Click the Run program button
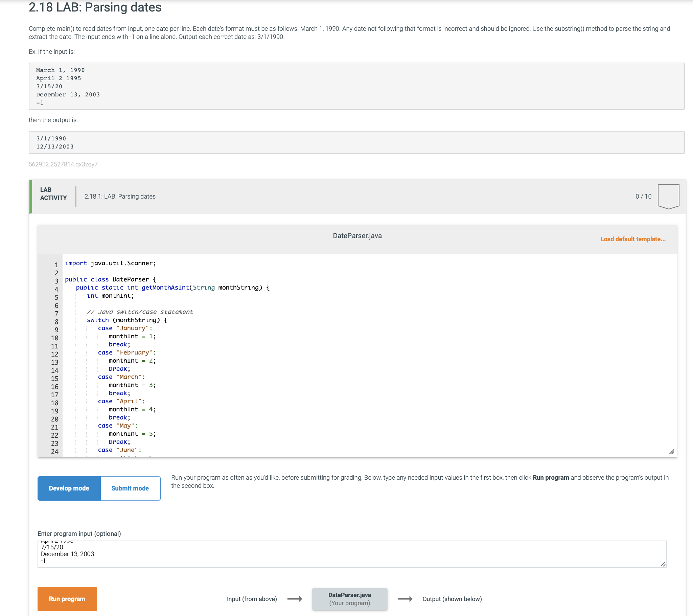Viewport: 693px width, 616px height. tap(67, 599)
